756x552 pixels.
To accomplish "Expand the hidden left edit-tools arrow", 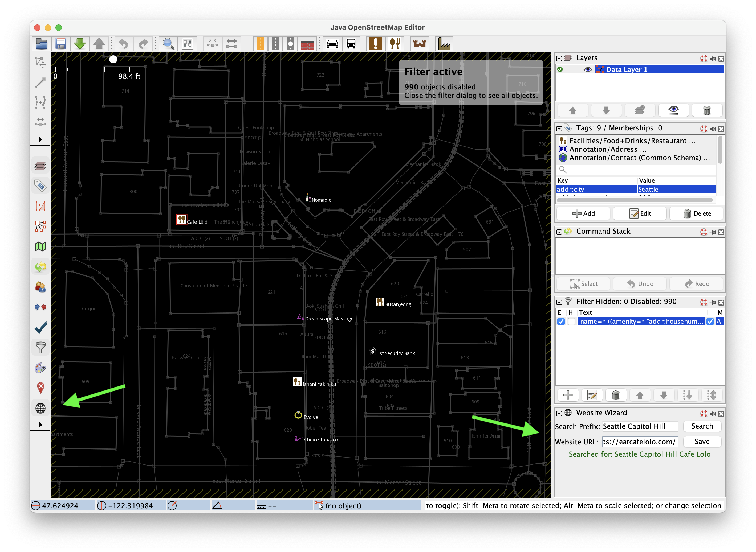I will (x=40, y=140).
